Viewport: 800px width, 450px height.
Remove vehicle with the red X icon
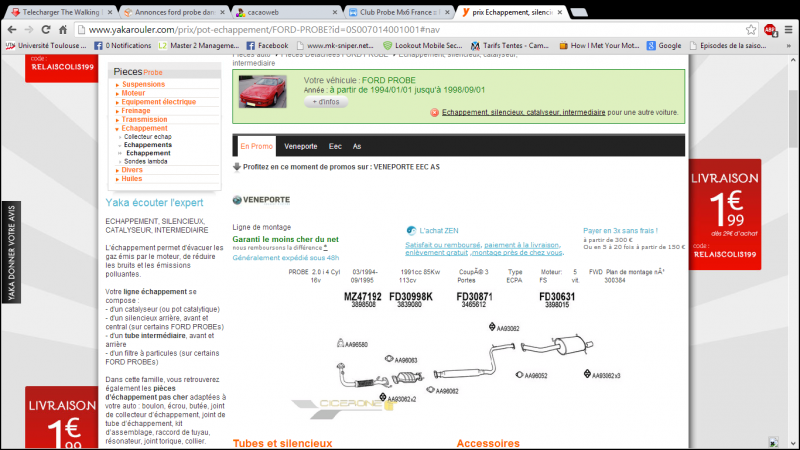434,112
